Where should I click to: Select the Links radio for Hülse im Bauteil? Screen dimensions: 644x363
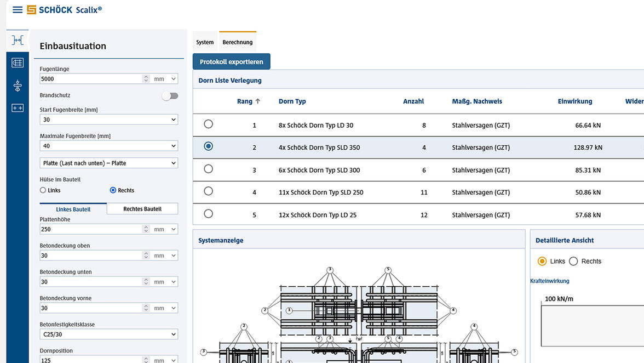[x=43, y=190]
